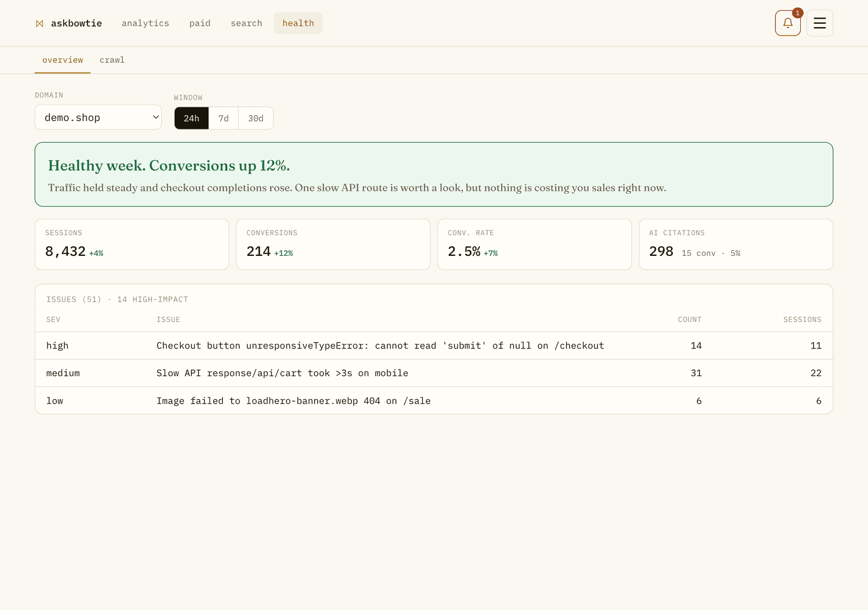Click the Healthy week summary banner

tap(434, 175)
